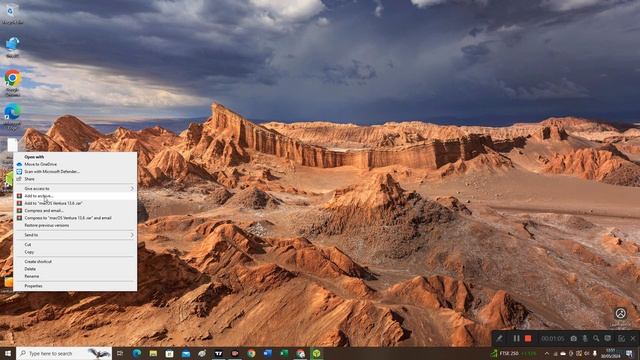This screenshot has height=360, width=640.
Task: Choose Cut from the context menu
Action: [x=75, y=244]
